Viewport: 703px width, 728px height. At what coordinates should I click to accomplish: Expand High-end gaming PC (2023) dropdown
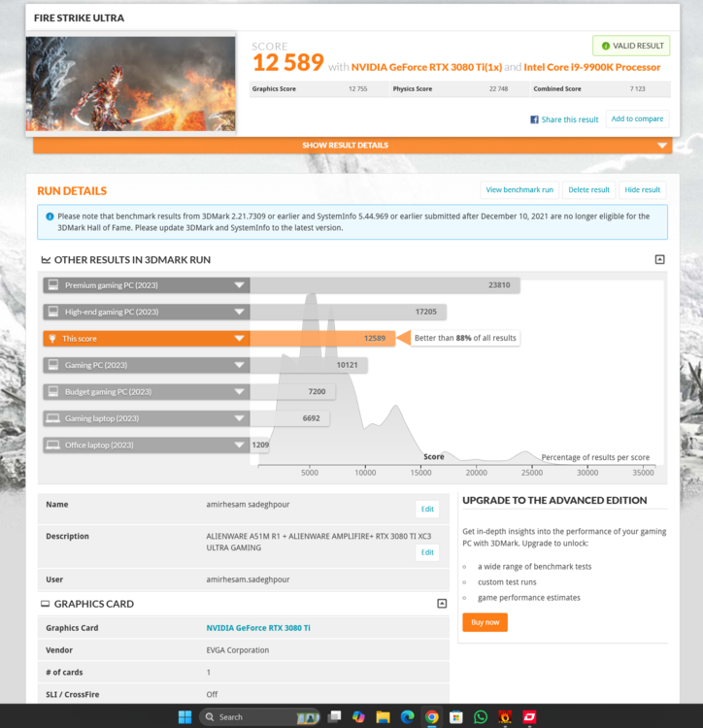239,312
